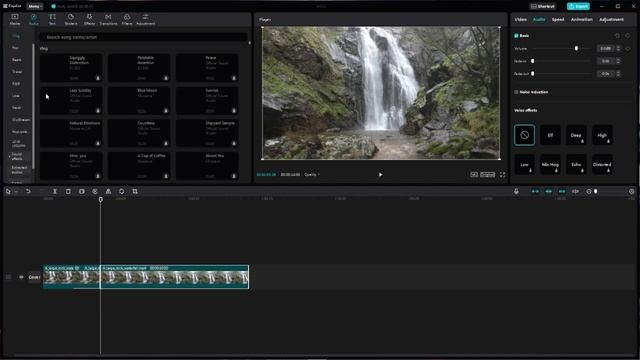Click the select pointer tool in timeline toolbar
640x360 pixels.
[x=8, y=191]
